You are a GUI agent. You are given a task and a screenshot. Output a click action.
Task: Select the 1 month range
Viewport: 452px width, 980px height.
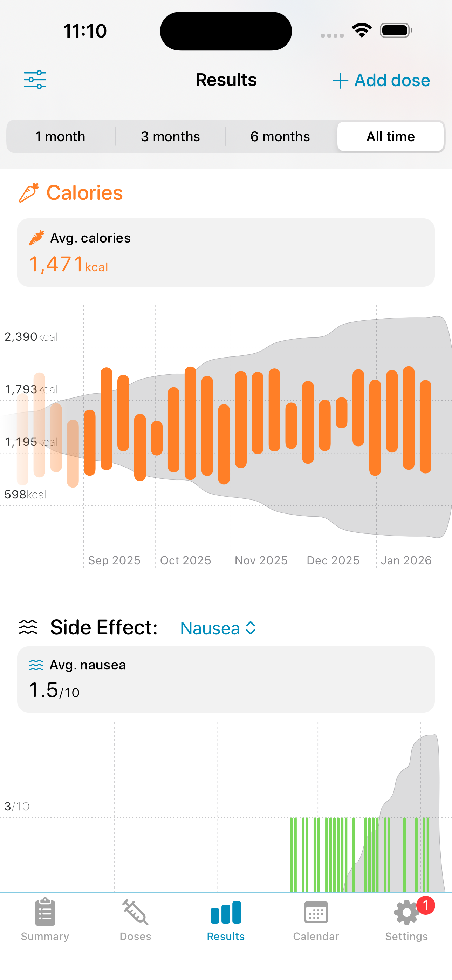pyautogui.click(x=60, y=137)
